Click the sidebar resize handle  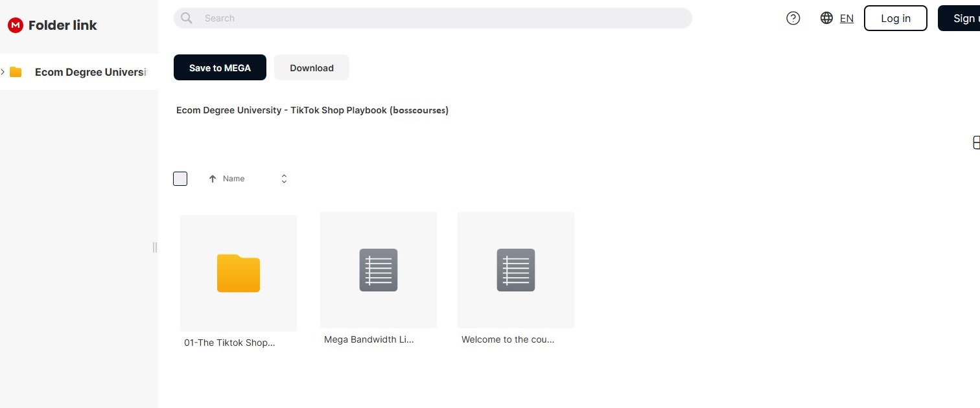[155, 247]
